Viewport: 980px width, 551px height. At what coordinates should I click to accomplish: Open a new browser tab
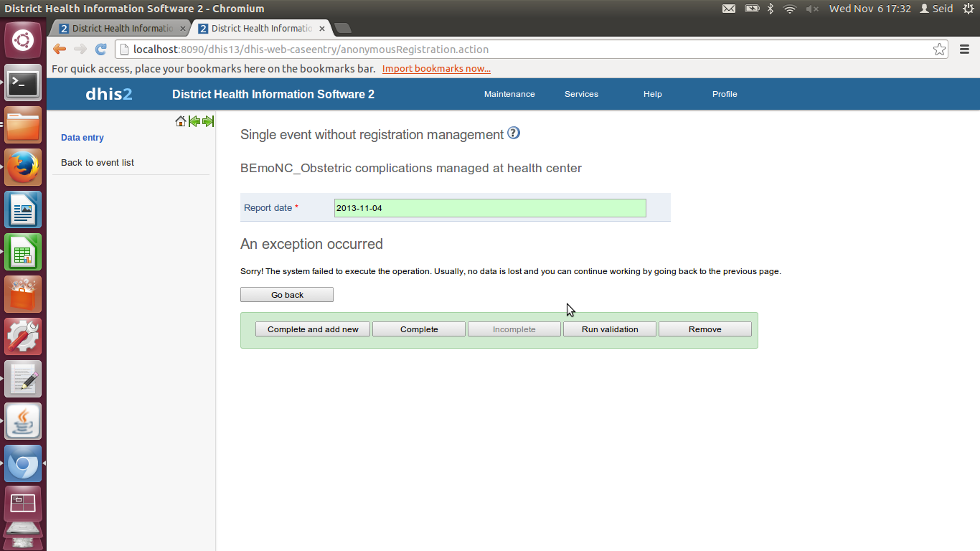(343, 28)
